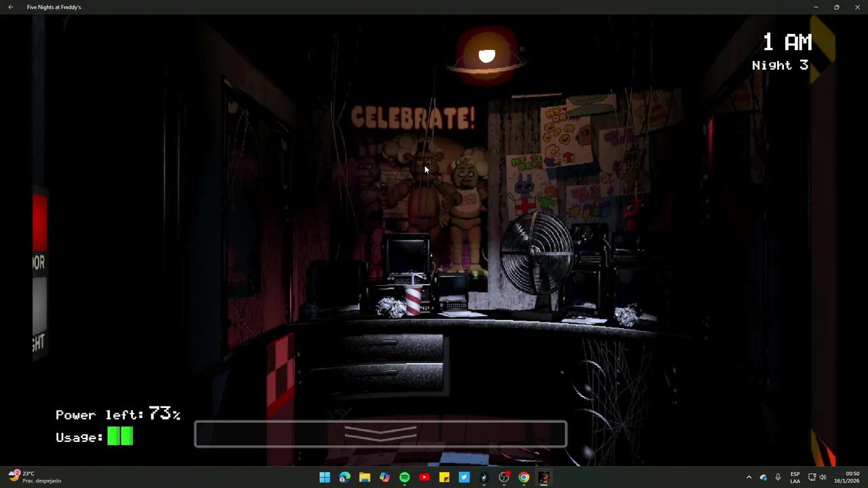This screenshot has height=488, width=868.
Task: Switch to Google Chrome in the taskbar
Action: [524, 478]
